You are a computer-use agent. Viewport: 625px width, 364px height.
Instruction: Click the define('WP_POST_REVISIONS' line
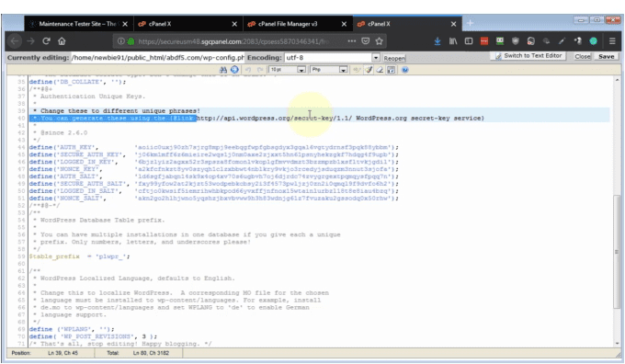pos(93,336)
